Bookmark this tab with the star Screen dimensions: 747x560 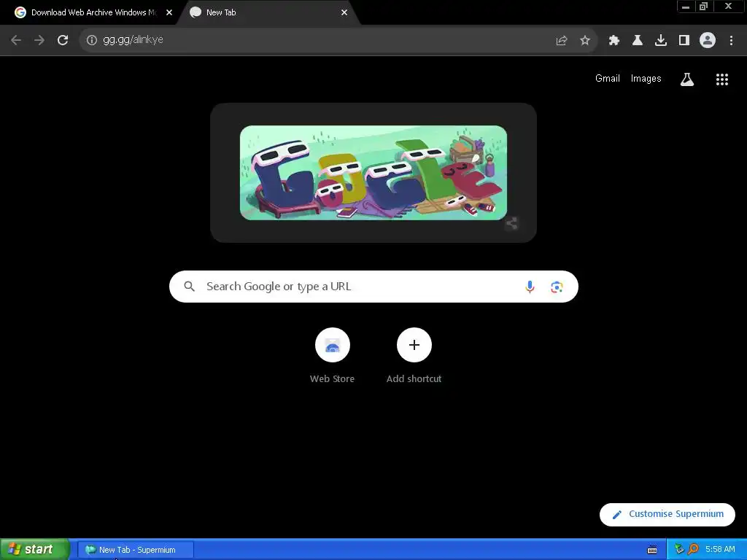(585, 41)
